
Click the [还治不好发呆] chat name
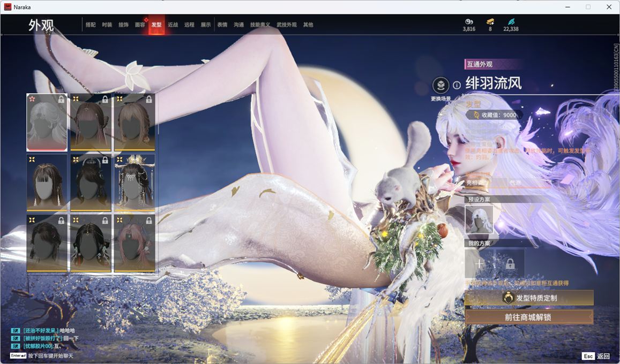[x=41, y=330]
